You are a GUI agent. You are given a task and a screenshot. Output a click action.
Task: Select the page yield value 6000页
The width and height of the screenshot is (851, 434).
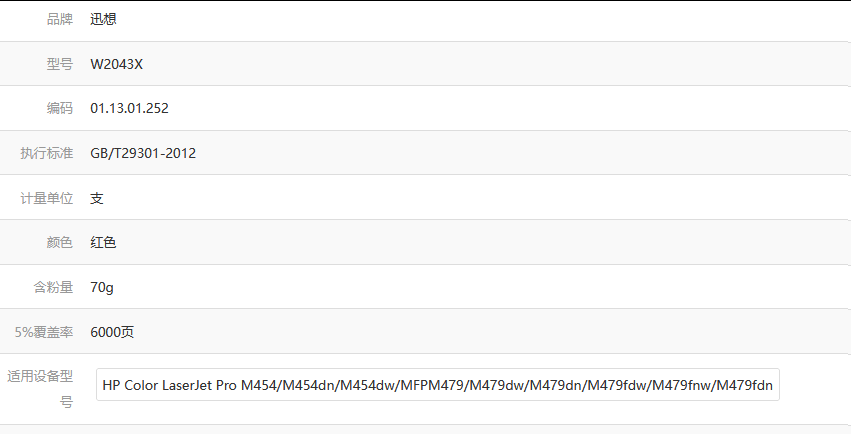click(x=111, y=332)
